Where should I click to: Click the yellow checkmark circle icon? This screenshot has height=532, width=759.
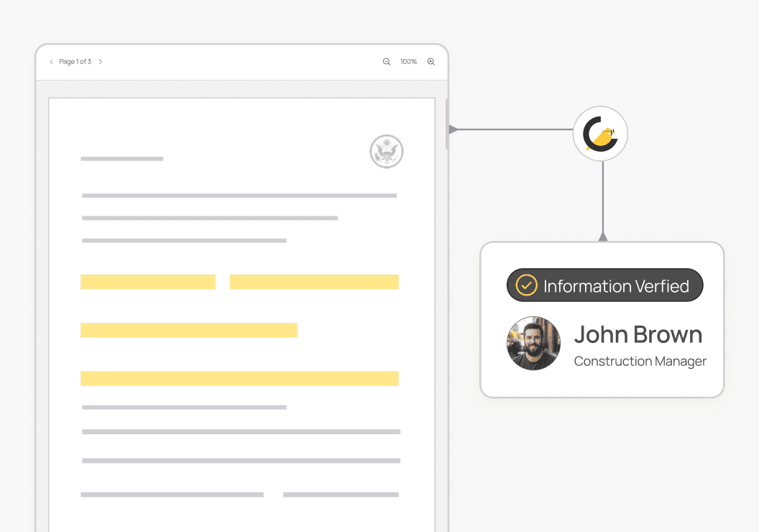point(526,285)
